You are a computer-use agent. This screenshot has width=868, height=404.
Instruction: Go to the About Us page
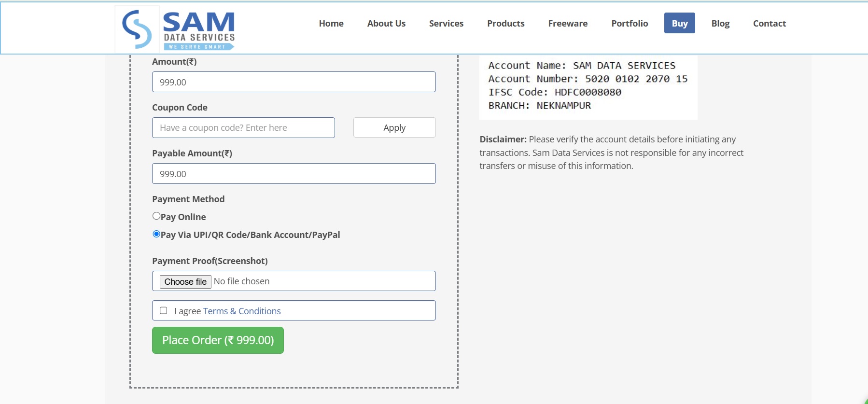click(386, 23)
